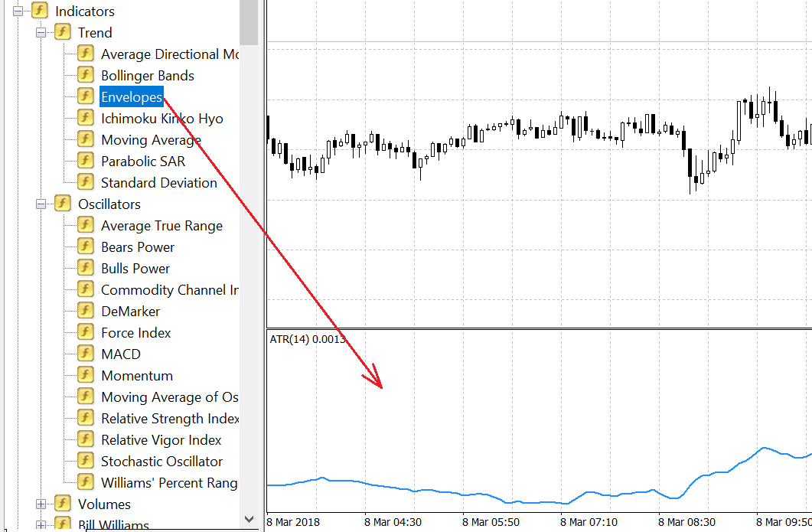Collapse the Indicators tree node

(18, 11)
